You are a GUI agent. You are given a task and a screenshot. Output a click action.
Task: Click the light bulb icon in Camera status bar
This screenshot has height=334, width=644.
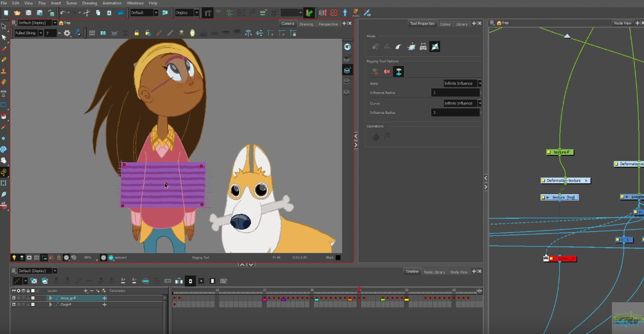pyautogui.click(x=14, y=257)
